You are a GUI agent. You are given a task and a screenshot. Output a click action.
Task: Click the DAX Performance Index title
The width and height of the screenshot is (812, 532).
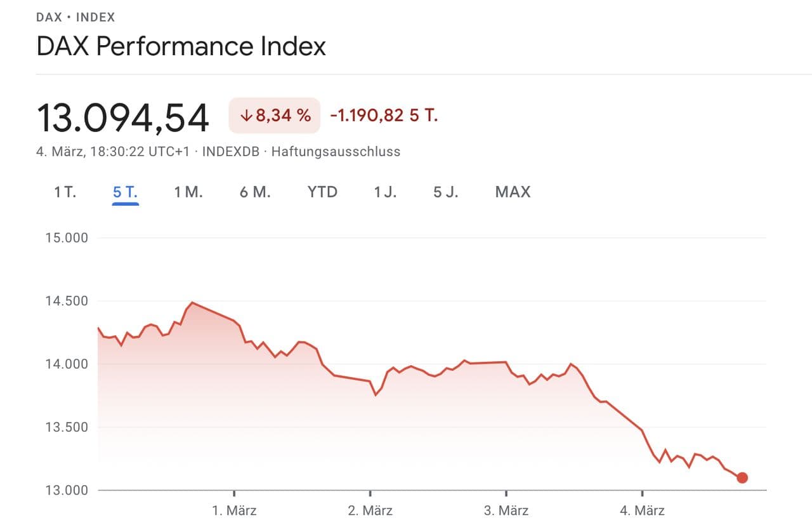pyautogui.click(x=181, y=46)
